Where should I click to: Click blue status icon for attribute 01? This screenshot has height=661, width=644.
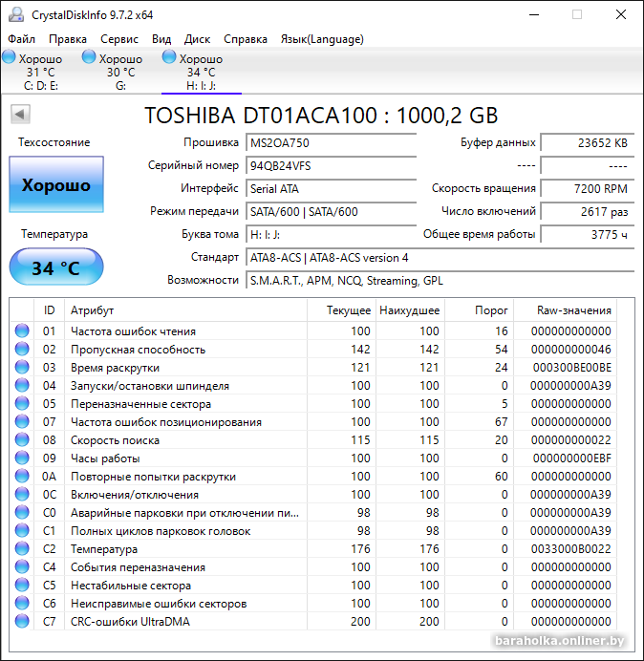click(22, 331)
